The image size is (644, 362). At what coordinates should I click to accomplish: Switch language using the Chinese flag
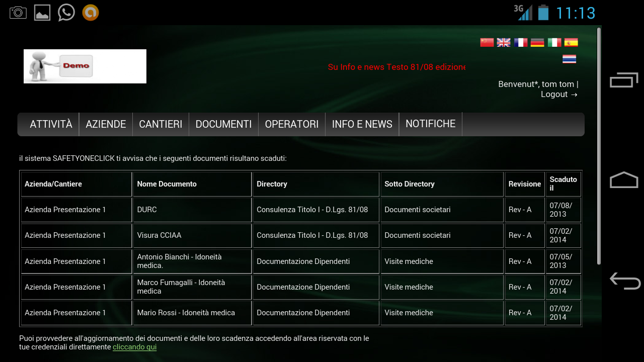[x=487, y=42]
